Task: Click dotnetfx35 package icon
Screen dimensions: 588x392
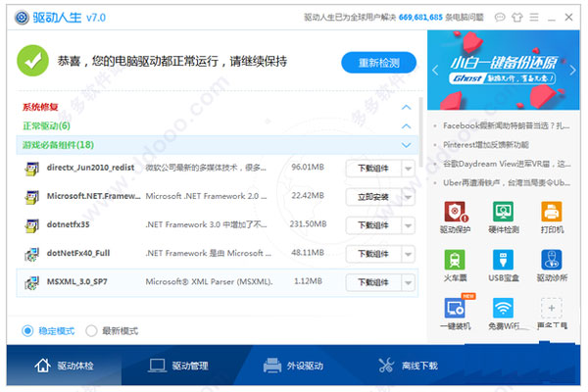Action: tap(32, 225)
